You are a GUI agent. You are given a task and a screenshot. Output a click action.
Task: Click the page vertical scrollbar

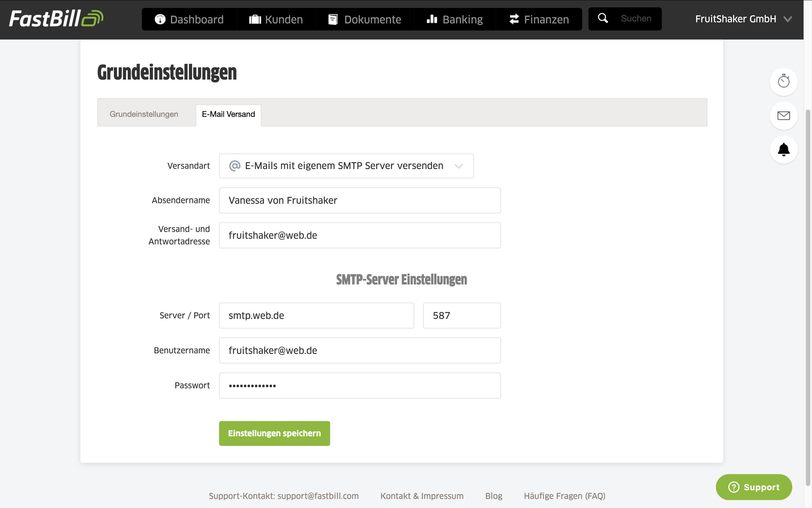click(x=808, y=297)
